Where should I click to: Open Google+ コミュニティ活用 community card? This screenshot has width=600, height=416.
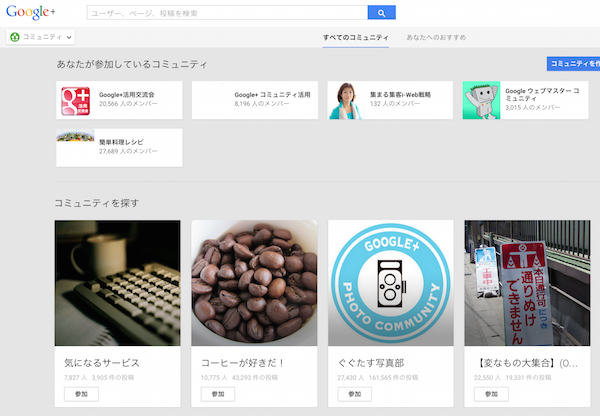coord(255,100)
